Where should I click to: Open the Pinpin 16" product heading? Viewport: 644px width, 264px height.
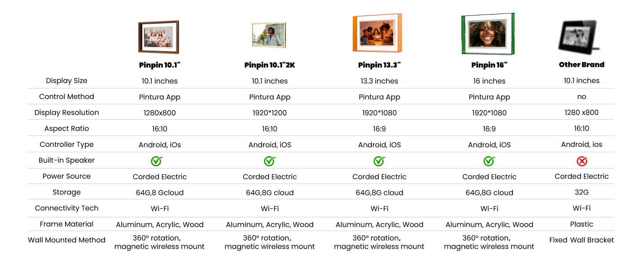[489, 65]
